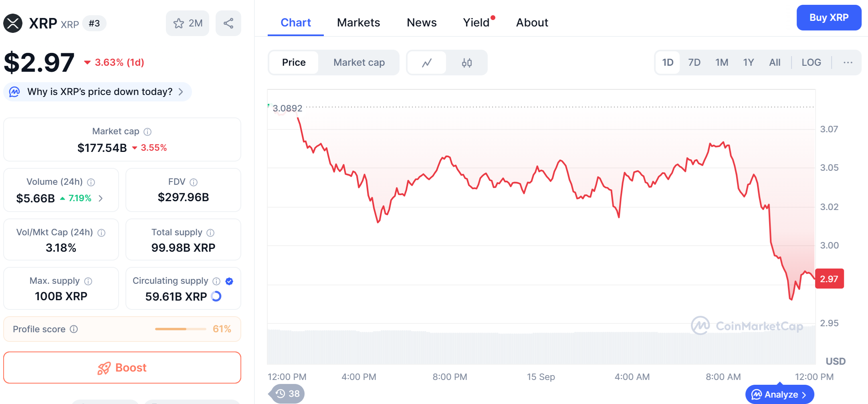The width and height of the screenshot is (868, 404).
Task: Switch chart to Market cap view
Action: click(x=359, y=63)
